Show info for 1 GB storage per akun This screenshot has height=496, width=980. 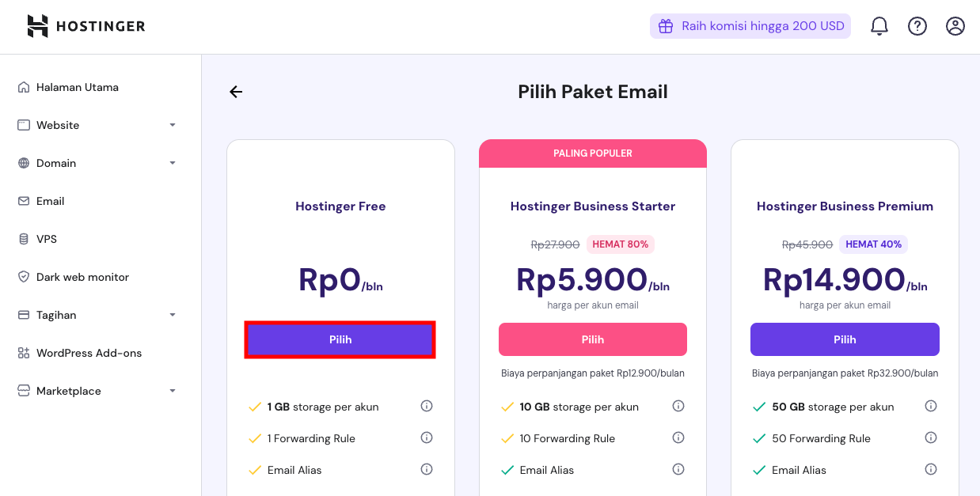427,406
